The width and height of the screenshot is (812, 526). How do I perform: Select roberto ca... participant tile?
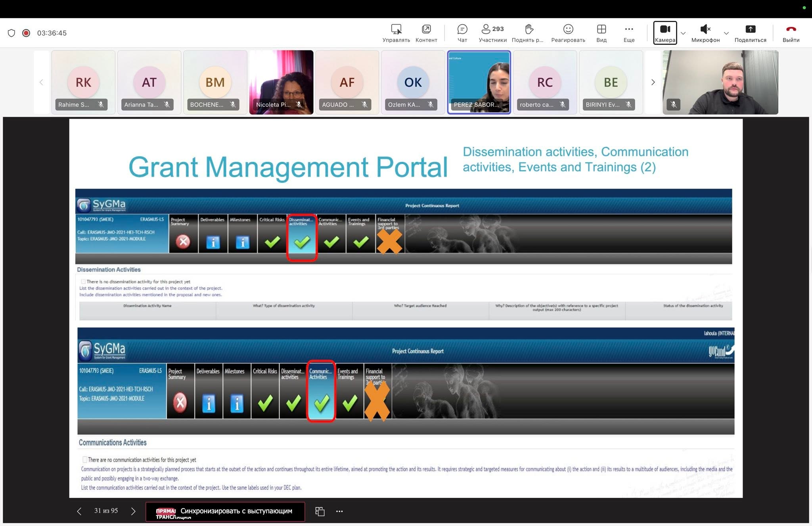545,82
